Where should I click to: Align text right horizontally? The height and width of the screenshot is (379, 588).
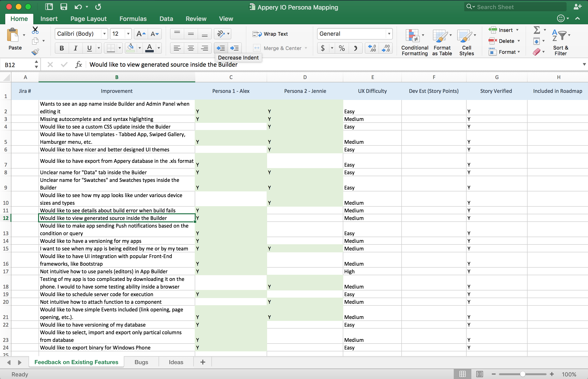[x=205, y=48]
